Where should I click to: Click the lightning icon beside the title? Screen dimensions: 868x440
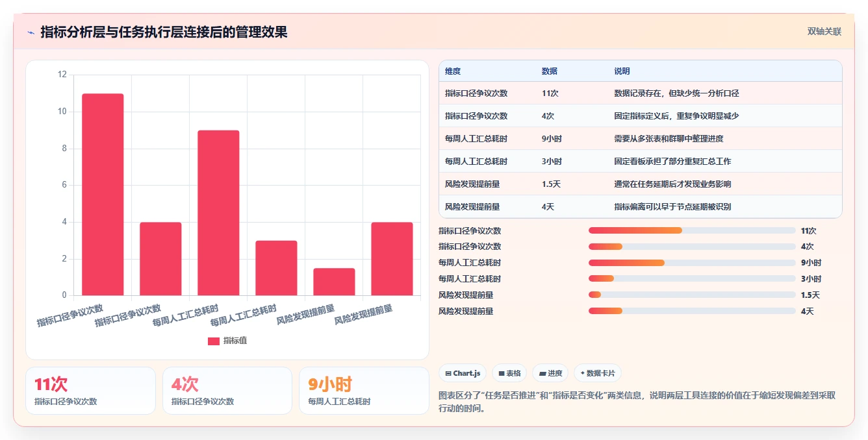click(x=31, y=32)
